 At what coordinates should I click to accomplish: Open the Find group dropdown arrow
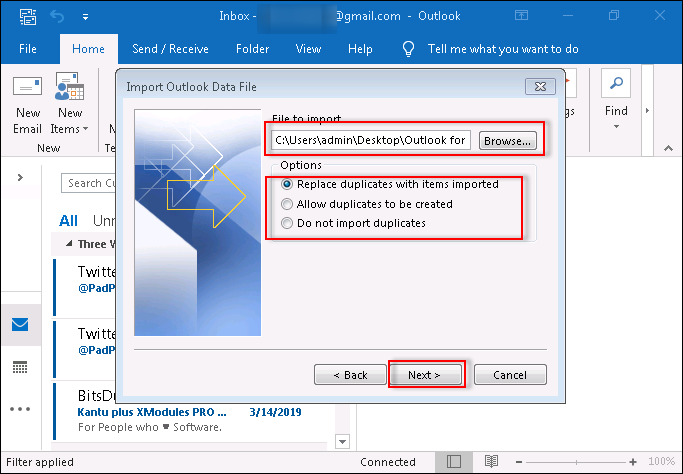pyautogui.click(x=616, y=127)
